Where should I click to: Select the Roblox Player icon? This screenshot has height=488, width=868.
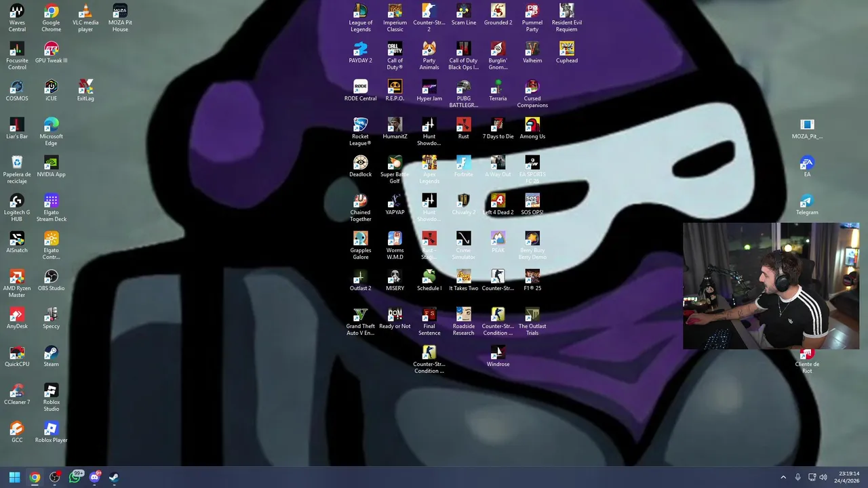(x=52, y=432)
